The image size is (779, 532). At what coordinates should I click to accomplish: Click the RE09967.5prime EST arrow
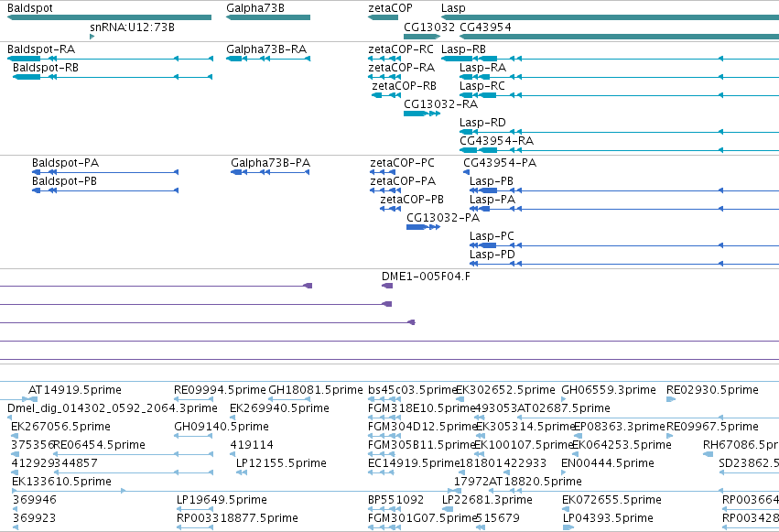670,436
